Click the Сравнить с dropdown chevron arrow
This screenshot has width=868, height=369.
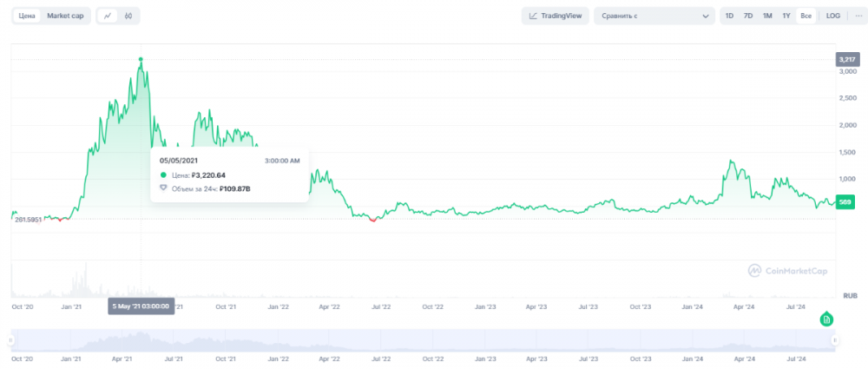[x=704, y=16]
